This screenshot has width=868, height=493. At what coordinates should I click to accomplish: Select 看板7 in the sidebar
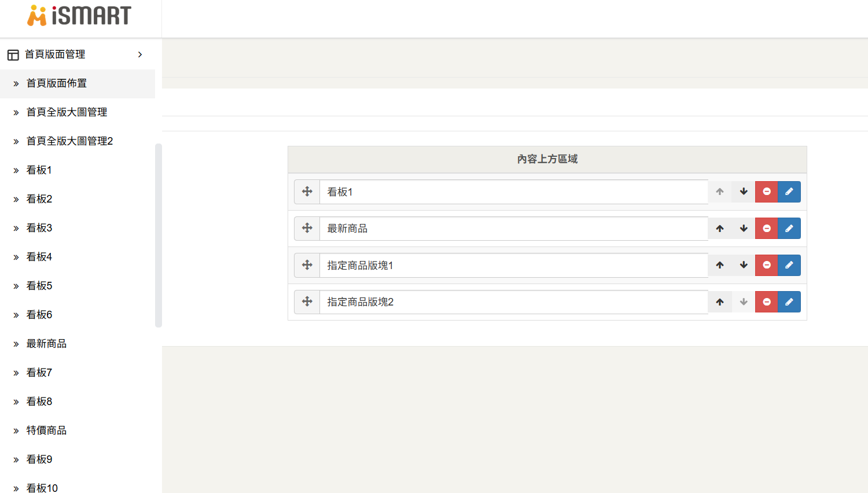tap(78, 373)
